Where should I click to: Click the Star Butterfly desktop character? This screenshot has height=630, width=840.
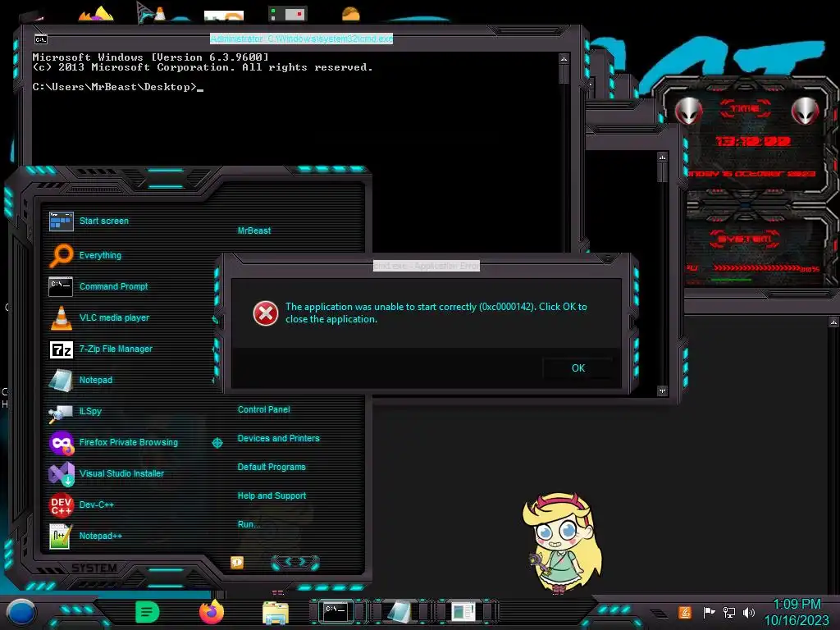pyautogui.click(x=563, y=543)
